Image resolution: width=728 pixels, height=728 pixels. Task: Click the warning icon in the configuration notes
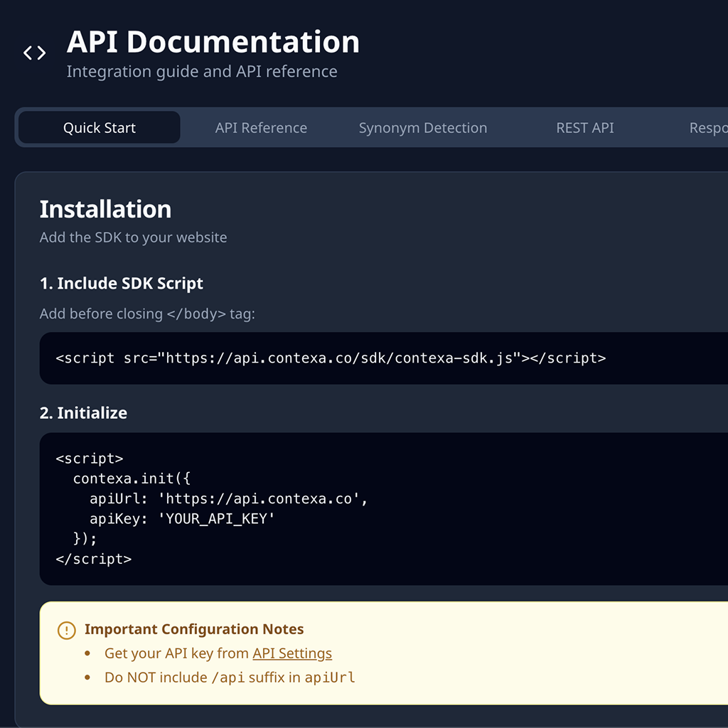(66, 630)
